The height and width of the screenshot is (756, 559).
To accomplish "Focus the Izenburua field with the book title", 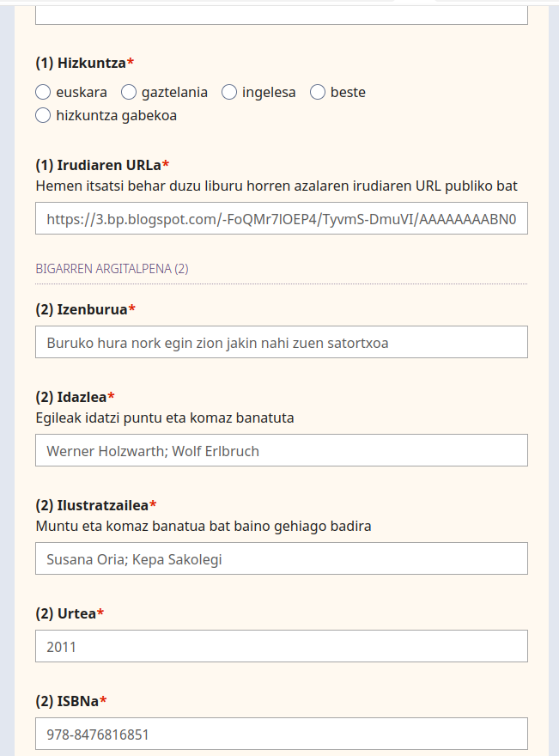I will point(282,342).
